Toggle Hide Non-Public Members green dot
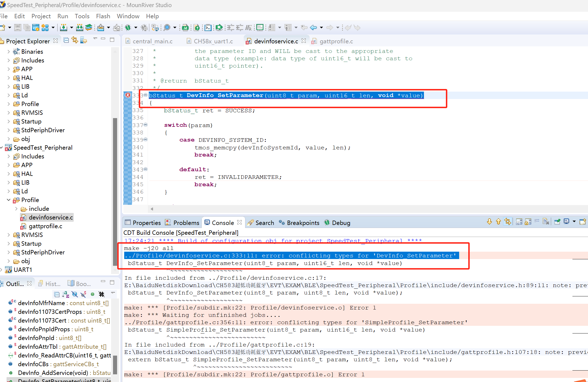The image size is (588, 382). pyautogui.click(x=93, y=294)
